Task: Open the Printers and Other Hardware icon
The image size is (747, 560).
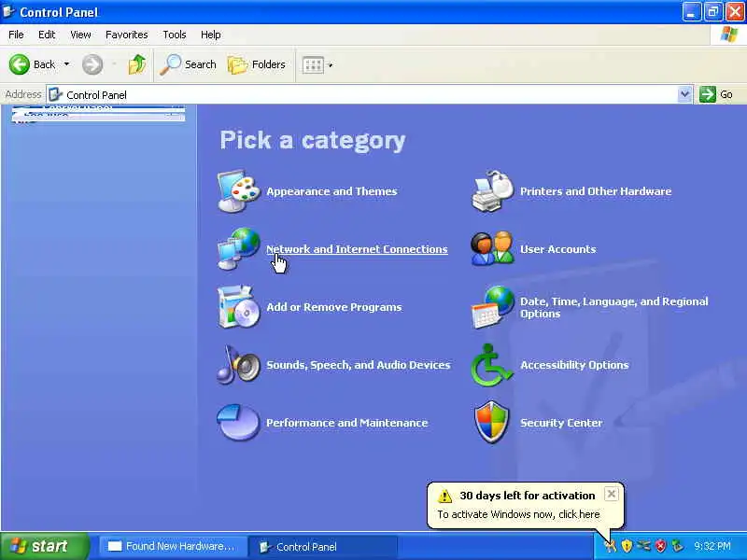Action: click(x=493, y=191)
